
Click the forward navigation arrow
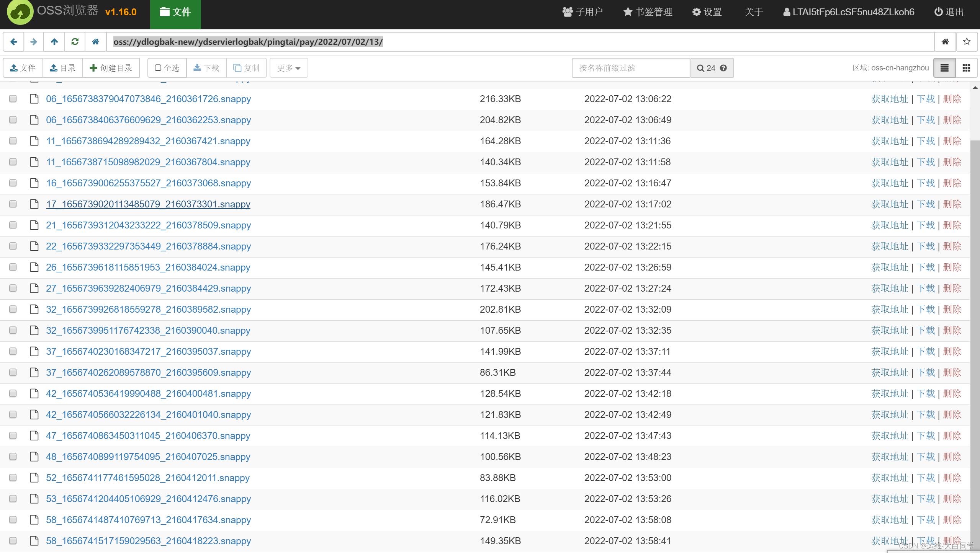click(x=34, y=42)
